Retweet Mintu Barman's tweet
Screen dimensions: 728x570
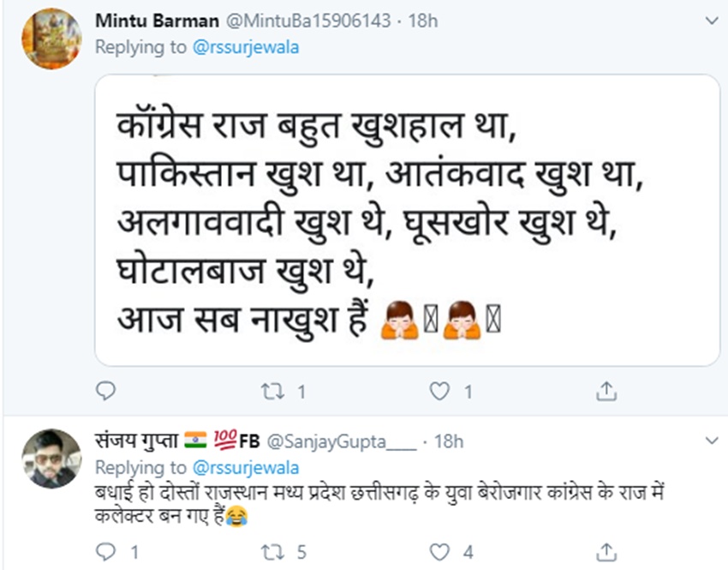coord(271,392)
